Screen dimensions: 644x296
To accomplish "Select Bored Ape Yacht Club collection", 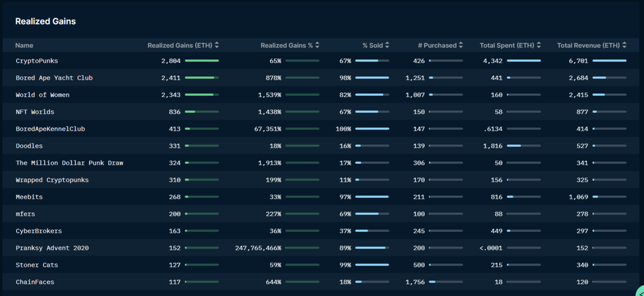I will pyautogui.click(x=54, y=78).
